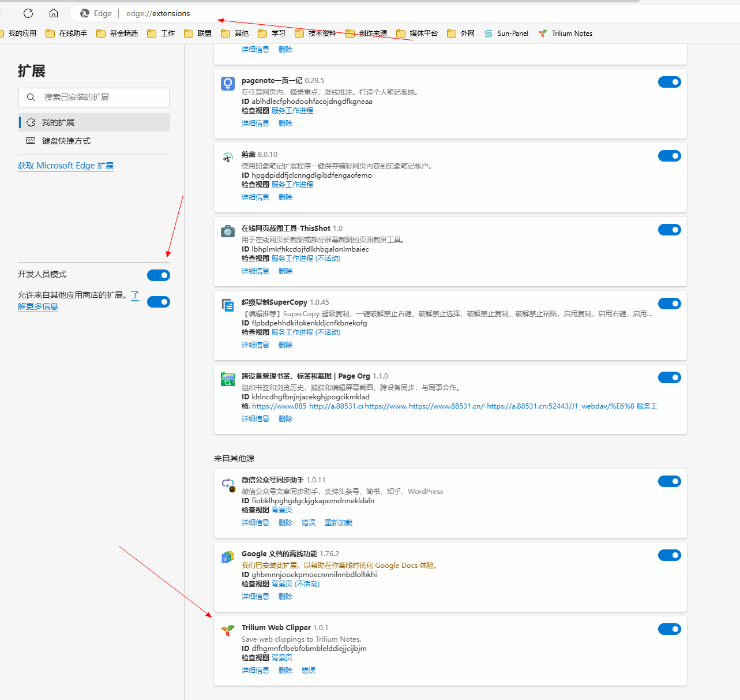Screen dimensions: 740x700
Task: Turn off the ThisShot extension
Action: pyautogui.click(x=670, y=230)
